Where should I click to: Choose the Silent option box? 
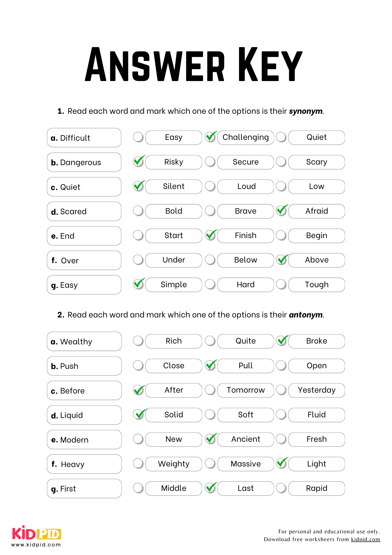coord(174,186)
